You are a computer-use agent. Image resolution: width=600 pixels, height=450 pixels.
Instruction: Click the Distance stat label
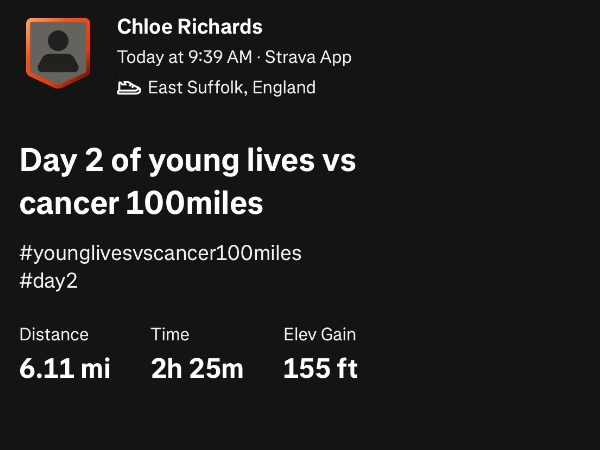(x=54, y=335)
